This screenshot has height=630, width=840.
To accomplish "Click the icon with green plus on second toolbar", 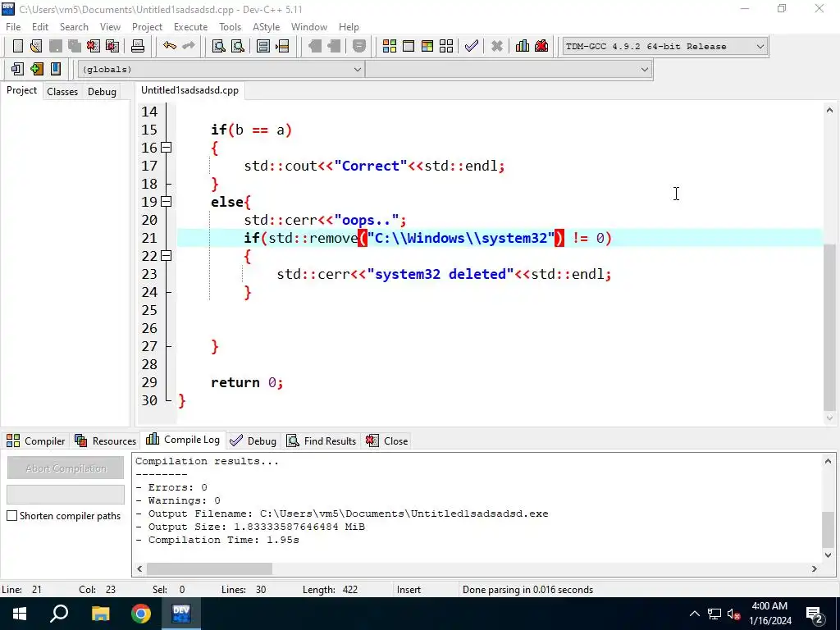I will [36, 69].
